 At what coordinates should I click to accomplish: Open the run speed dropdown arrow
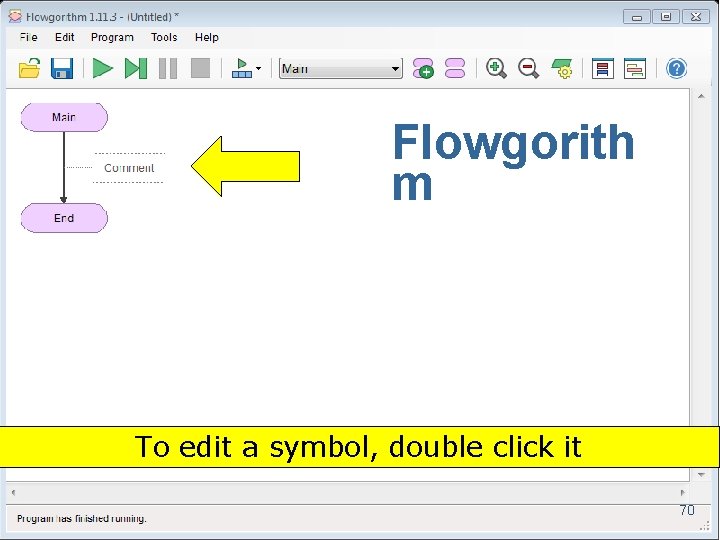pos(259,68)
